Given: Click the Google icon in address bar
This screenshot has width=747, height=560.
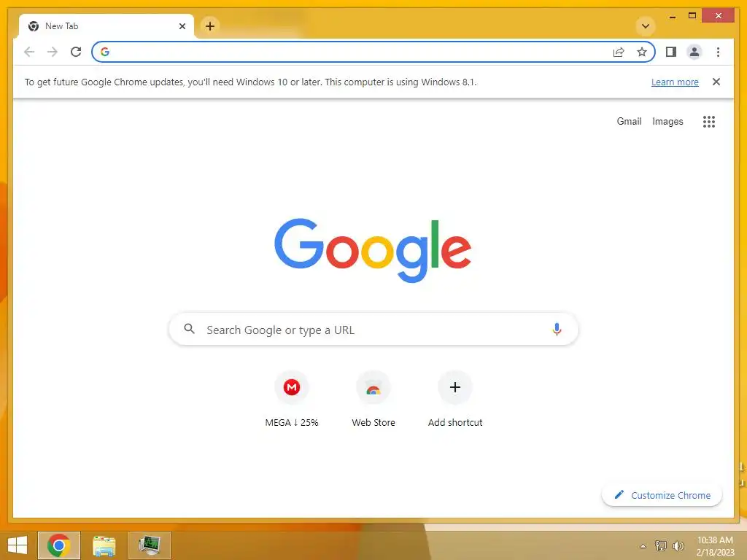Looking at the screenshot, I should pyautogui.click(x=105, y=52).
